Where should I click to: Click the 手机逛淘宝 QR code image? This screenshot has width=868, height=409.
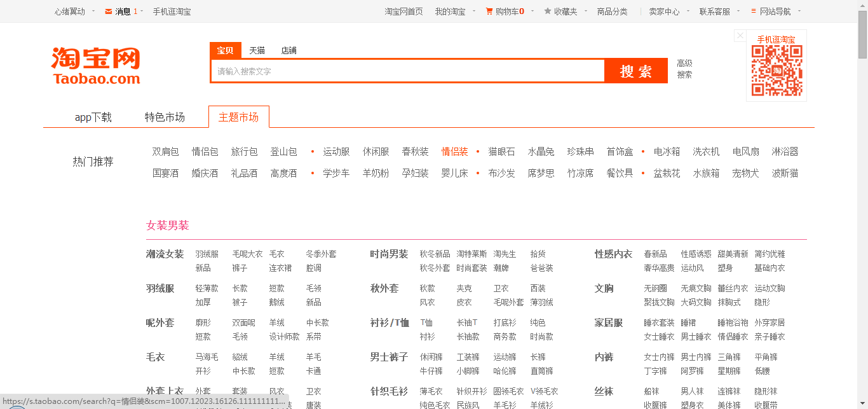click(x=776, y=71)
